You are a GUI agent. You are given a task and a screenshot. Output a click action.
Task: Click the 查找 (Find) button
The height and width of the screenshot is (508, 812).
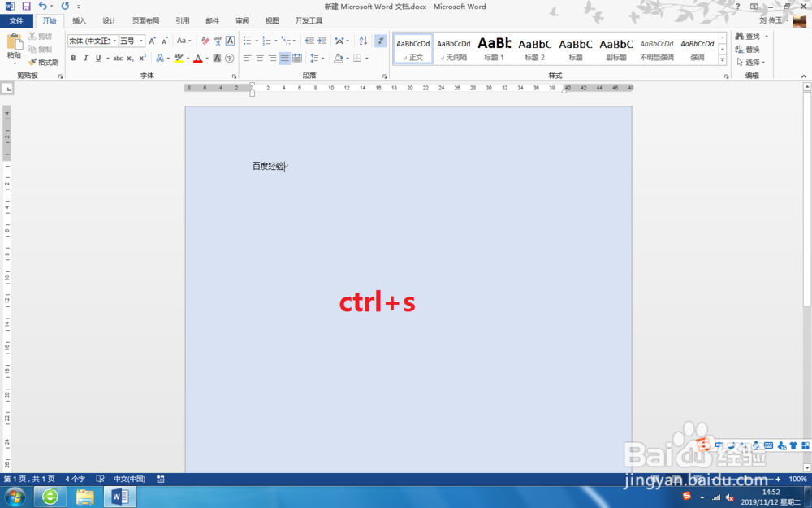click(x=749, y=36)
